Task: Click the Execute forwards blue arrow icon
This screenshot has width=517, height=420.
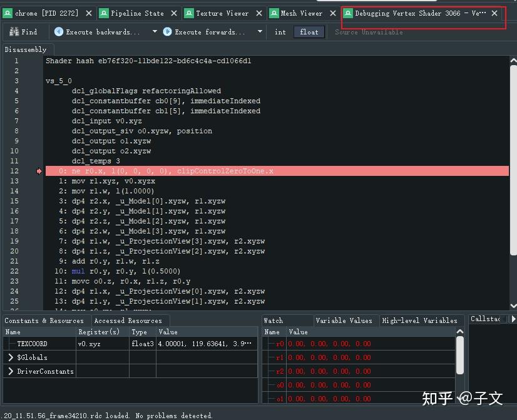Action: [x=168, y=31]
